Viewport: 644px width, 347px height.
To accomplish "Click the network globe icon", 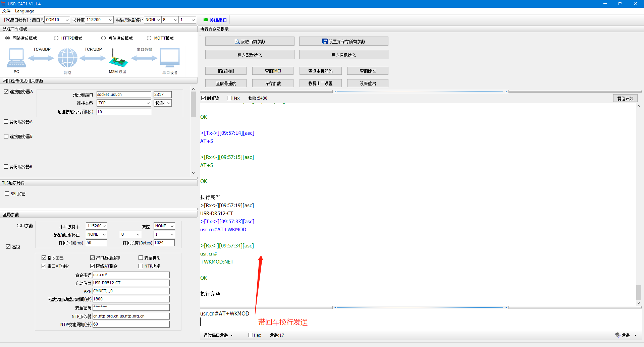I will [x=67, y=58].
